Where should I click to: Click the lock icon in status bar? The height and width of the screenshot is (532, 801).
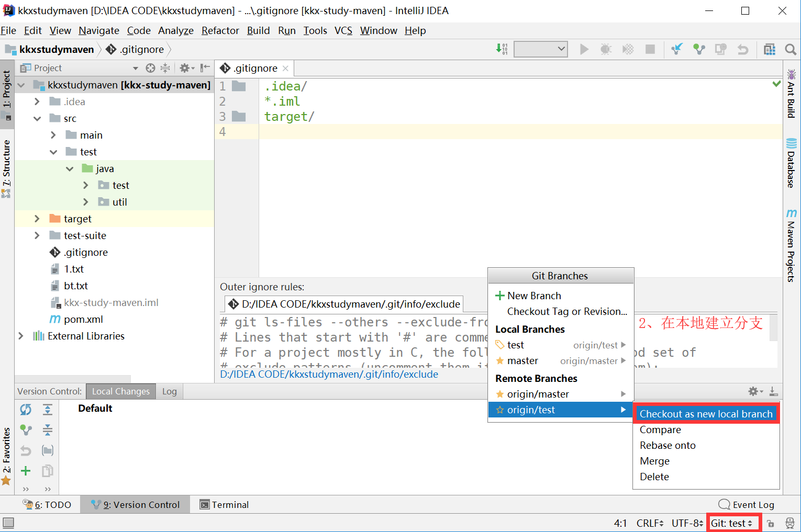coord(771,523)
